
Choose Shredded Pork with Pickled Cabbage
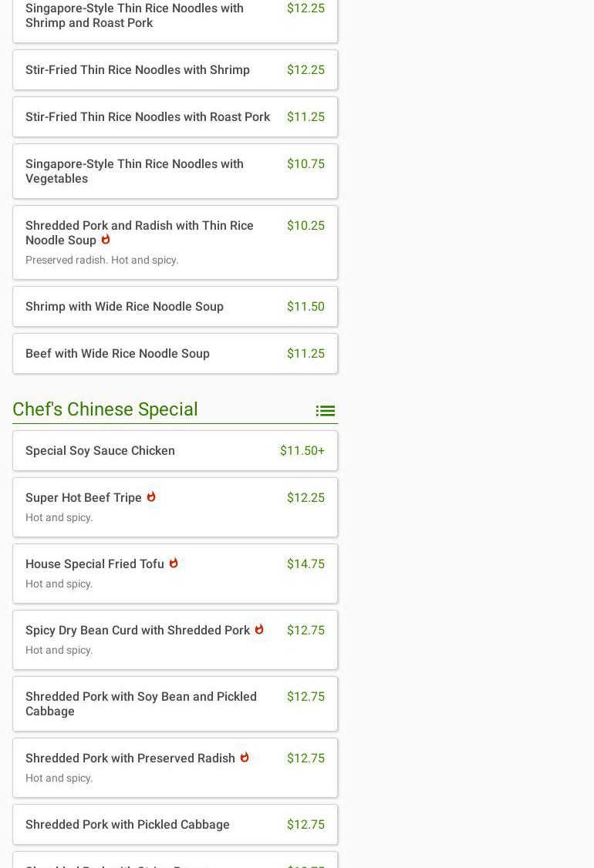click(127, 825)
